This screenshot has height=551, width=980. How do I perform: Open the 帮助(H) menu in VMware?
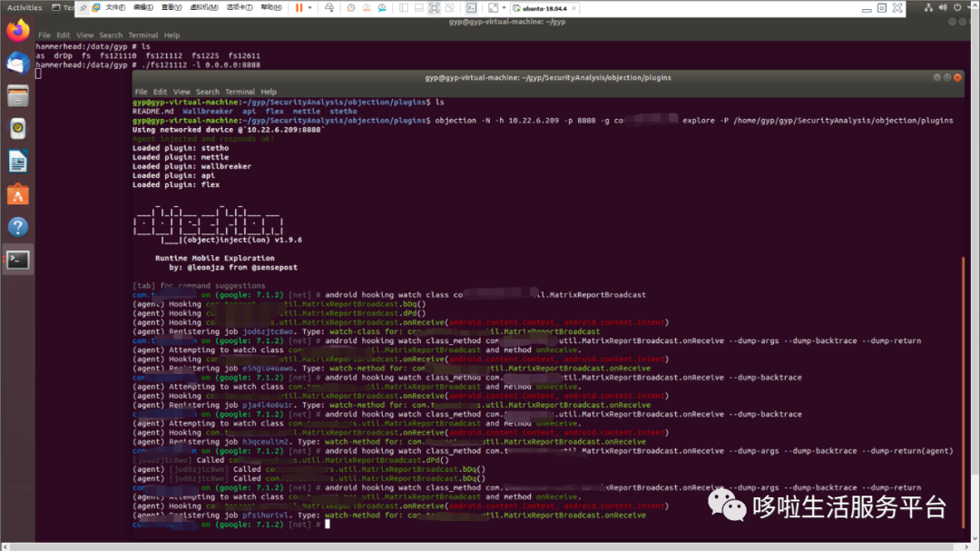[271, 7]
